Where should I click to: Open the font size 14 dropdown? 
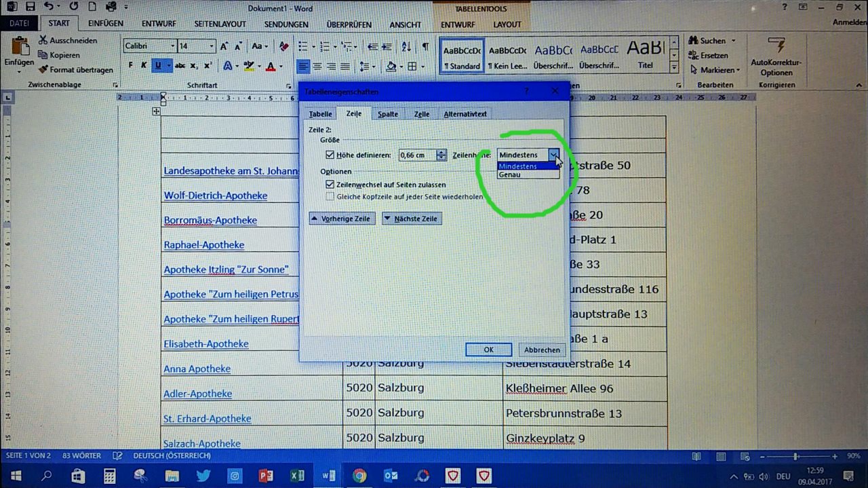pyautogui.click(x=212, y=46)
